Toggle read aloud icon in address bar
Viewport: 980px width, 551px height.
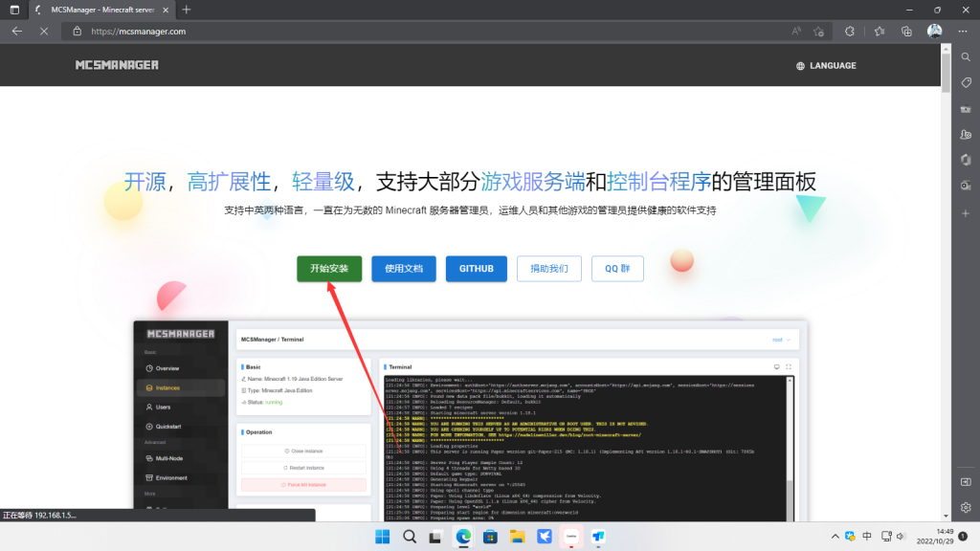[795, 32]
